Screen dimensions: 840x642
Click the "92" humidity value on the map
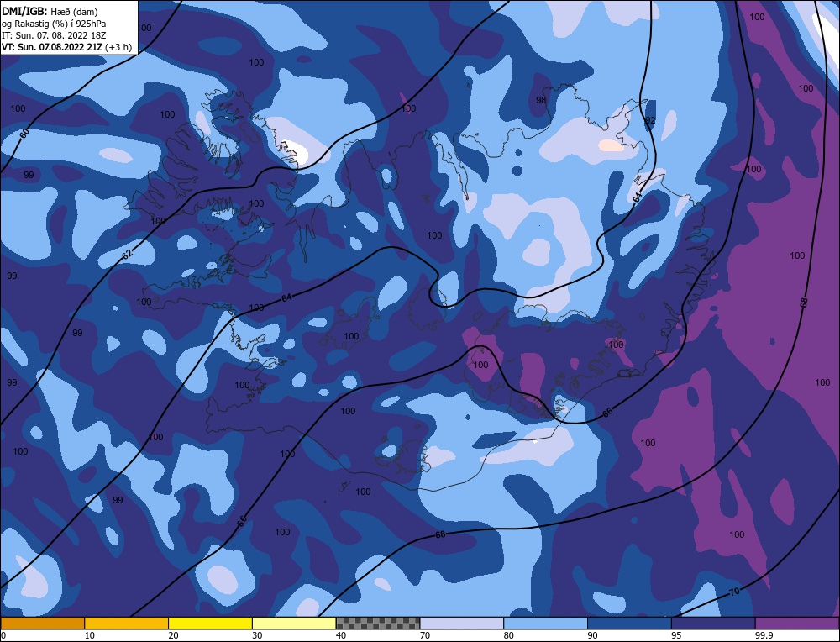(x=650, y=120)
